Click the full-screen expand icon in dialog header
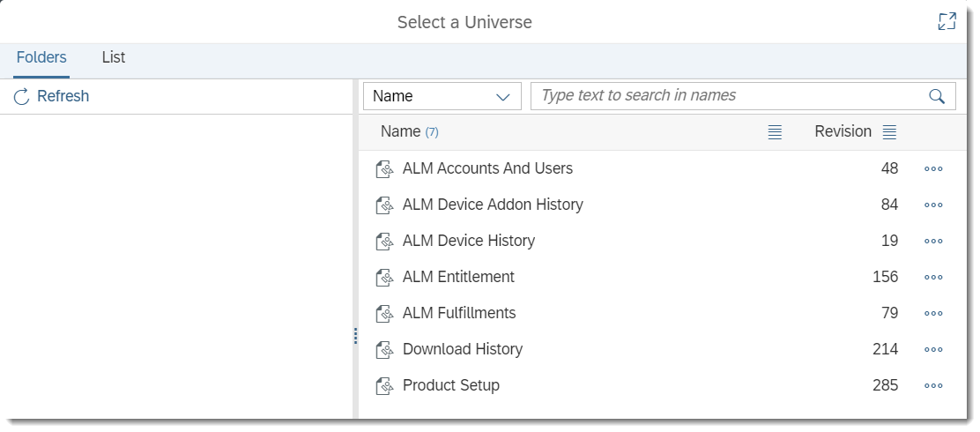This screenshot has width=980, height=432. pyautogui.click(x=947, y=22)
